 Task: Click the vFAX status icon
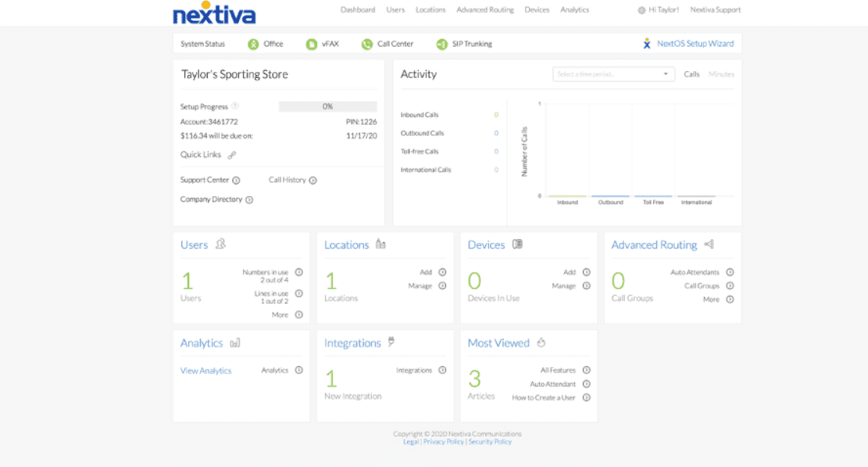coord(312,45)
